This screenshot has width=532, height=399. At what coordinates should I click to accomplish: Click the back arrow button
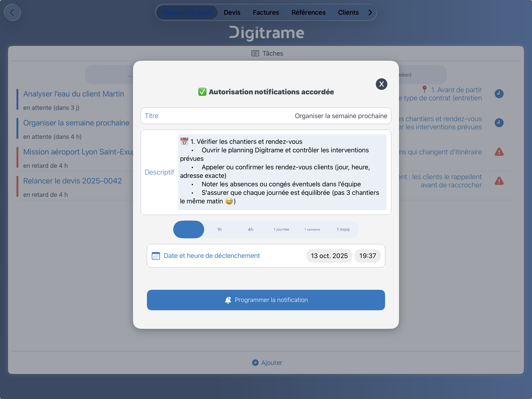(12, 13)
